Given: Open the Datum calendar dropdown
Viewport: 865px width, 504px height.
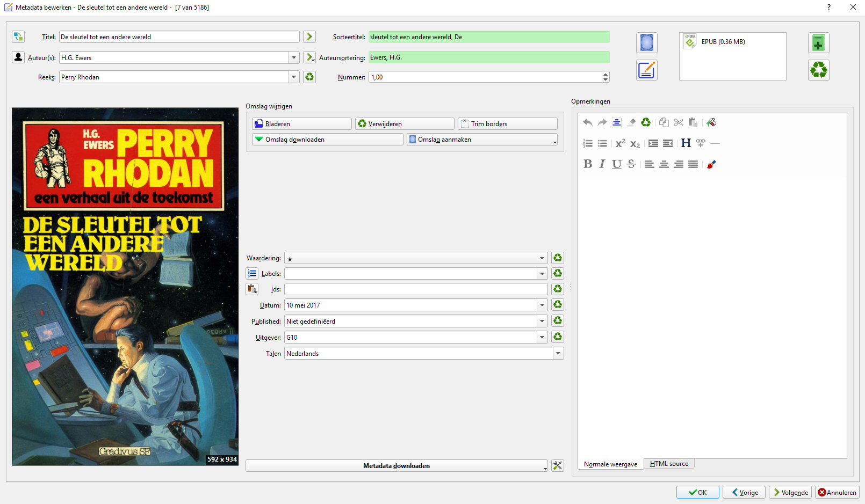Looking at the screenshot, I should click(x=542, y=305).
